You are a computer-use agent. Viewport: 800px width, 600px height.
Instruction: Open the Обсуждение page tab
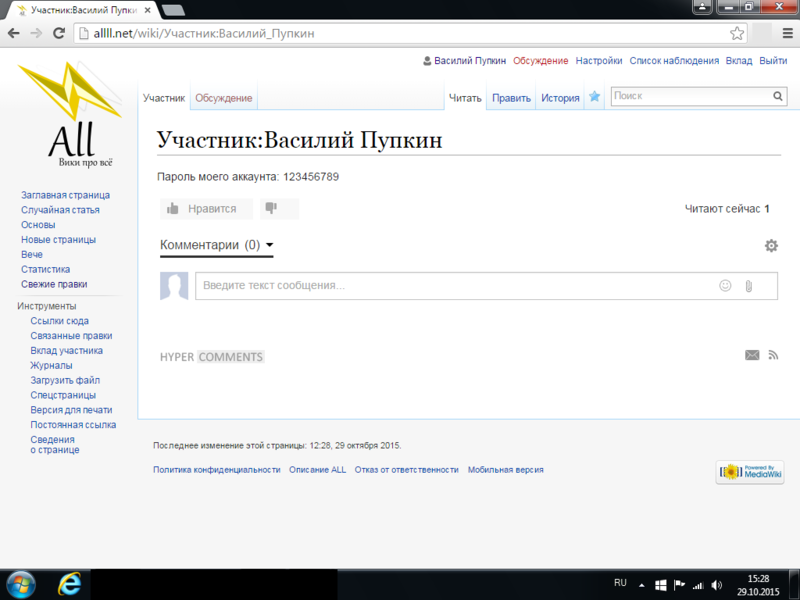tap(223, 98)
